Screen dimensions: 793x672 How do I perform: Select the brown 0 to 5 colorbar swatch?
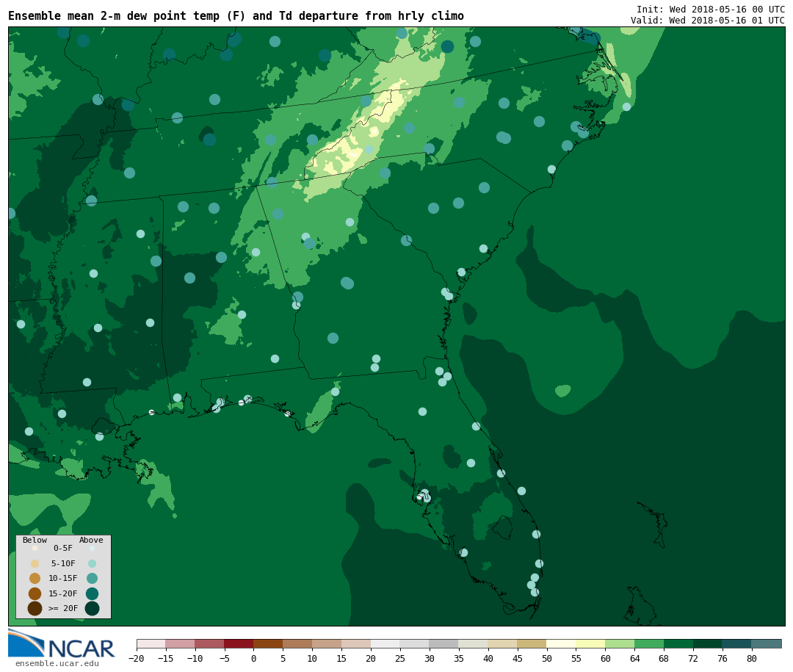268,644
